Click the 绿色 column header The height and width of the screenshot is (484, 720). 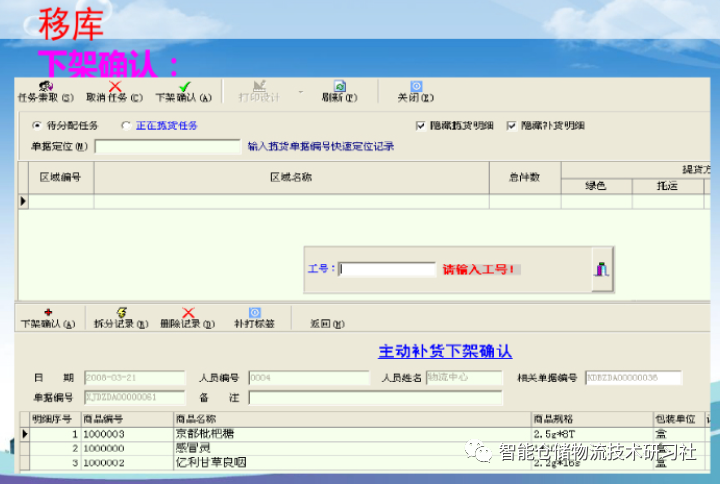(x=596, y=186)
